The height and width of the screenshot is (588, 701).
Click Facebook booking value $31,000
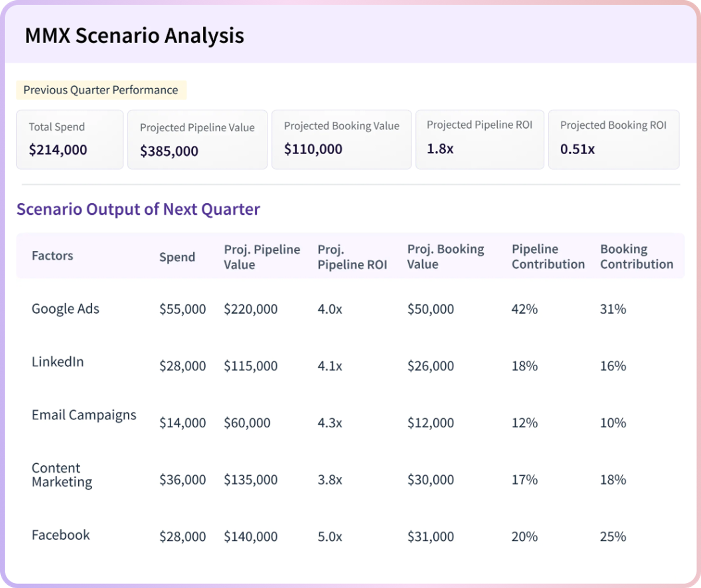tap(431, 537)
